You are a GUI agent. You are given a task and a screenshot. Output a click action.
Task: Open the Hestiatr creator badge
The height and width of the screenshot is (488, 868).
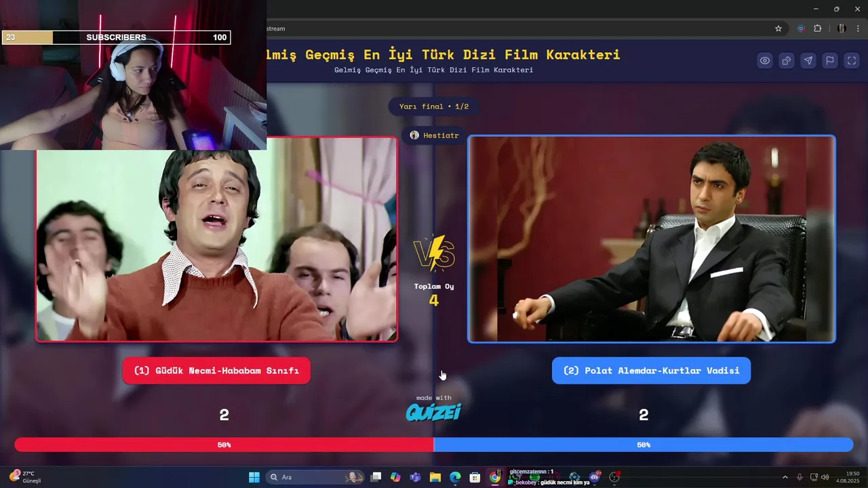[435, 135]
